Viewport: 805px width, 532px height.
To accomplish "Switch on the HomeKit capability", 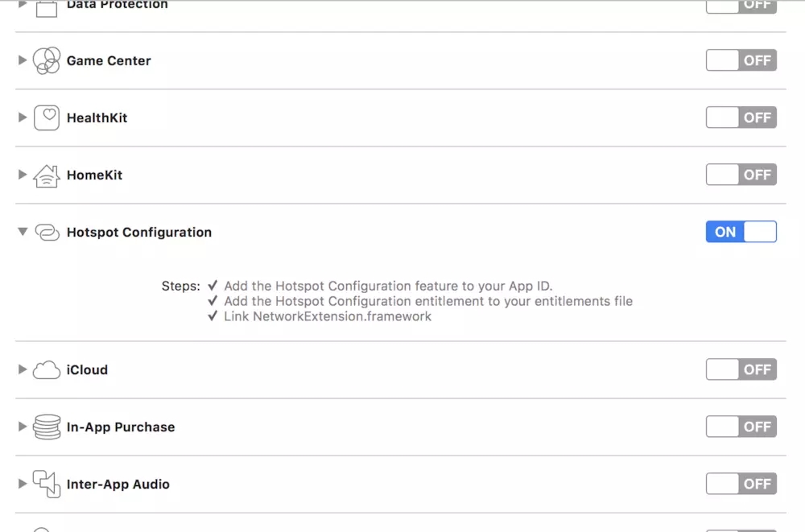I will point(741,175).
